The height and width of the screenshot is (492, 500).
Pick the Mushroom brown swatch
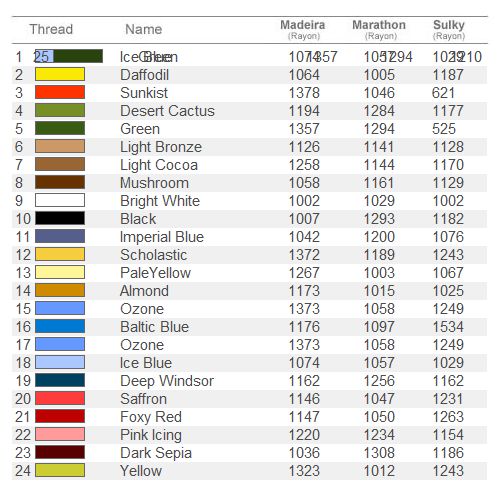click(60, 182)
